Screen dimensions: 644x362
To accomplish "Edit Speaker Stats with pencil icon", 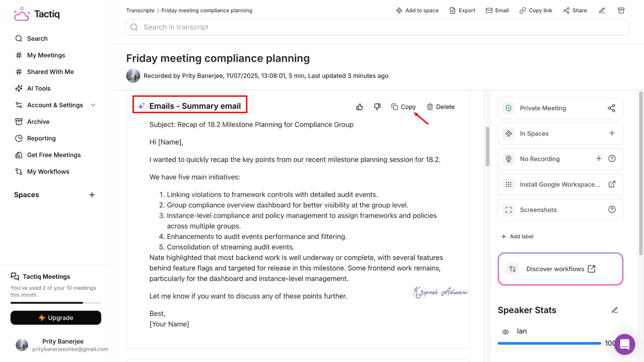I will click(614, 310).
